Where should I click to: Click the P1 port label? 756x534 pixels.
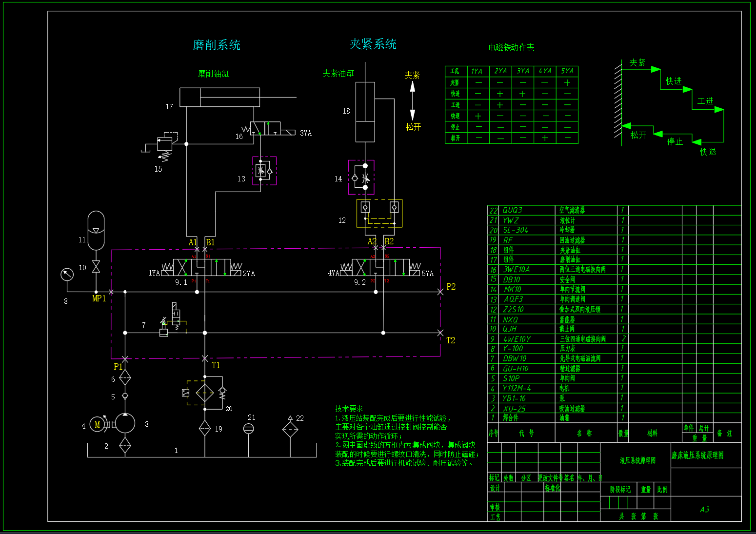pos(118,366)
